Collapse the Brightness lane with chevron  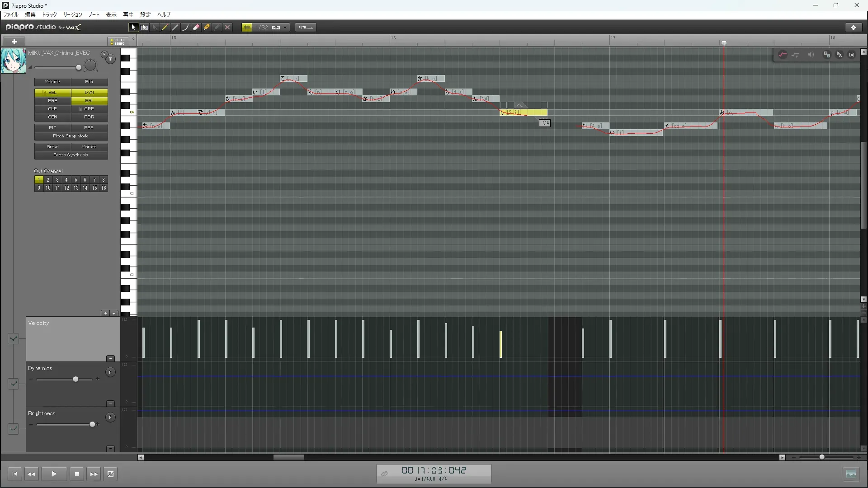(13, 429)
